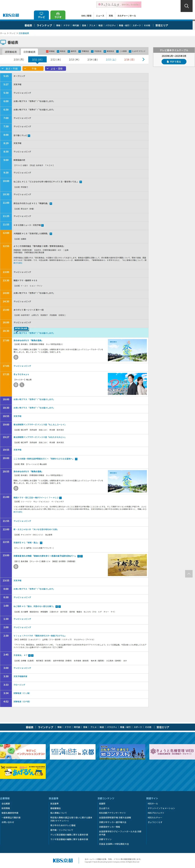Open globe icon under 23:00 京都浪漫 program
This screenshot has height=868, width=195.
(16, 566)
